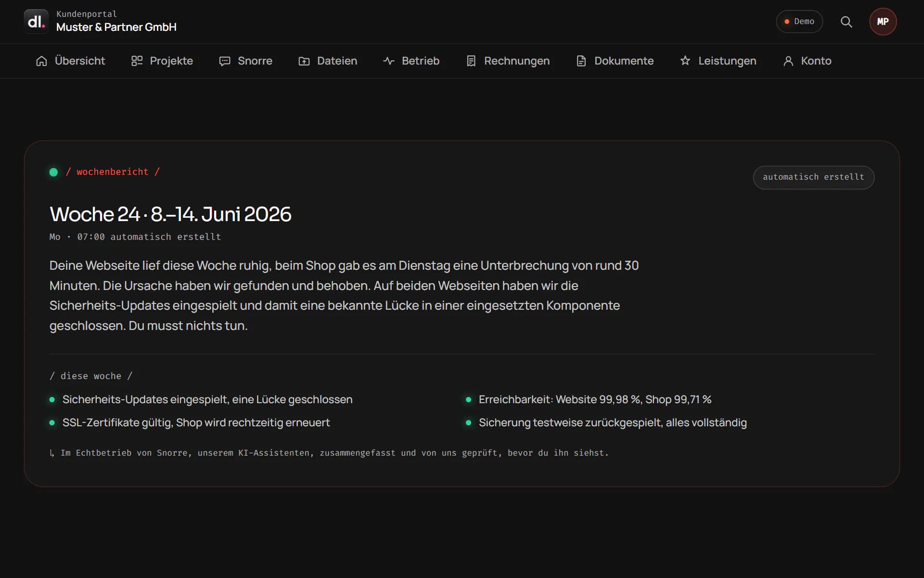This screenshot has height=578, width=924.
Task: Click the green status dot beside wochenbericht
Action: click(53, 172)
